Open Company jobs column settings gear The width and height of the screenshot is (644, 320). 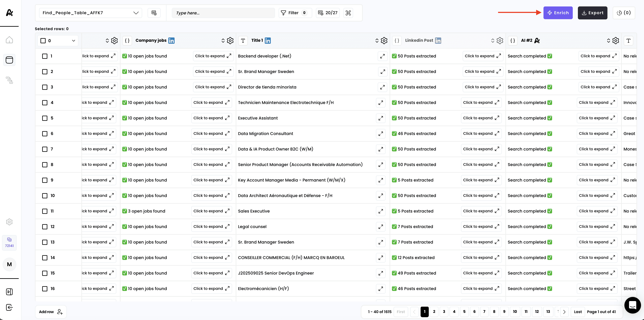(230, 40)
